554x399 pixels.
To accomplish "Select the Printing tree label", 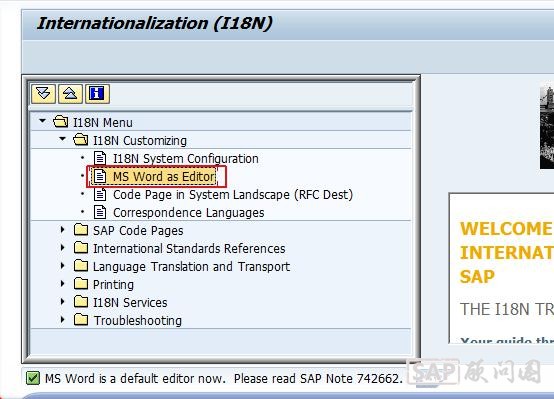I will [113, 285].
